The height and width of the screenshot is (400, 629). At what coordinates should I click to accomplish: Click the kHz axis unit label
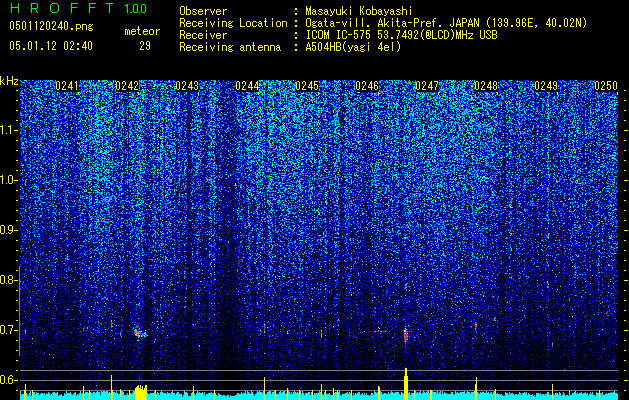[x=9, y=81]
